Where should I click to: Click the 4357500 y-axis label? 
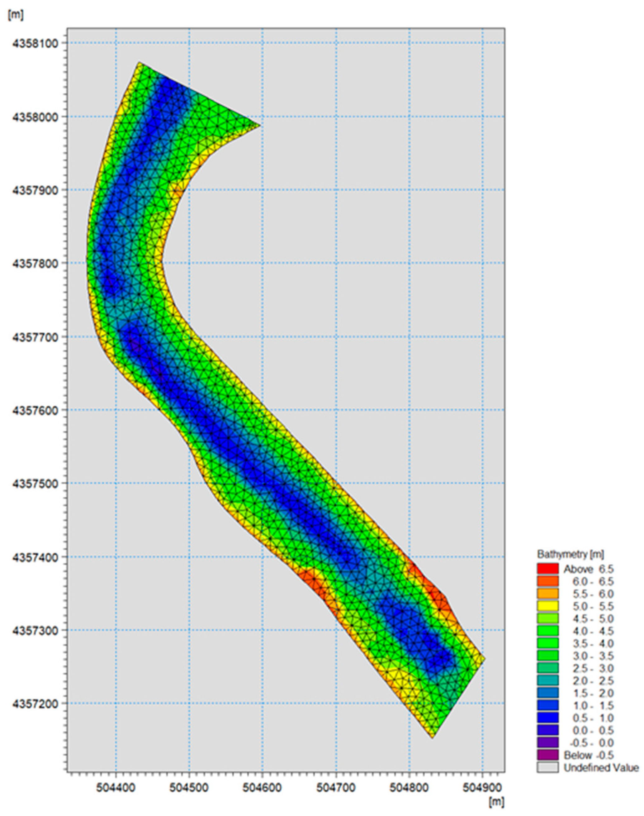36,483
